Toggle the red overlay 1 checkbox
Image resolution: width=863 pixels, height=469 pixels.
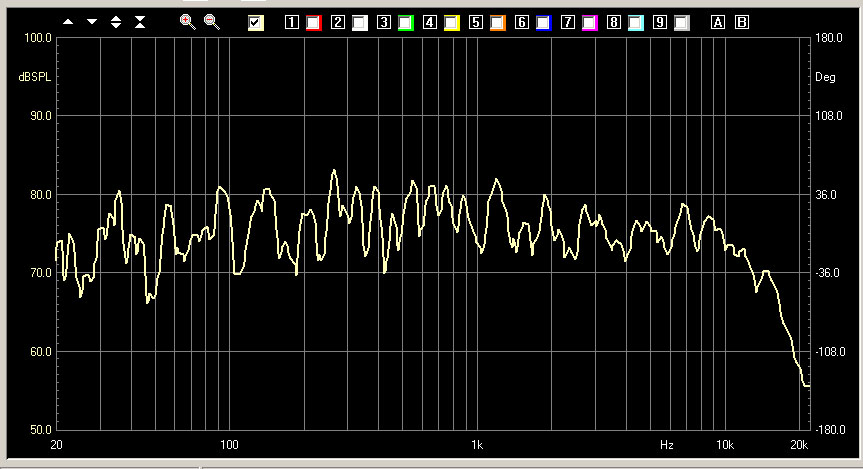tap(313, 22)
